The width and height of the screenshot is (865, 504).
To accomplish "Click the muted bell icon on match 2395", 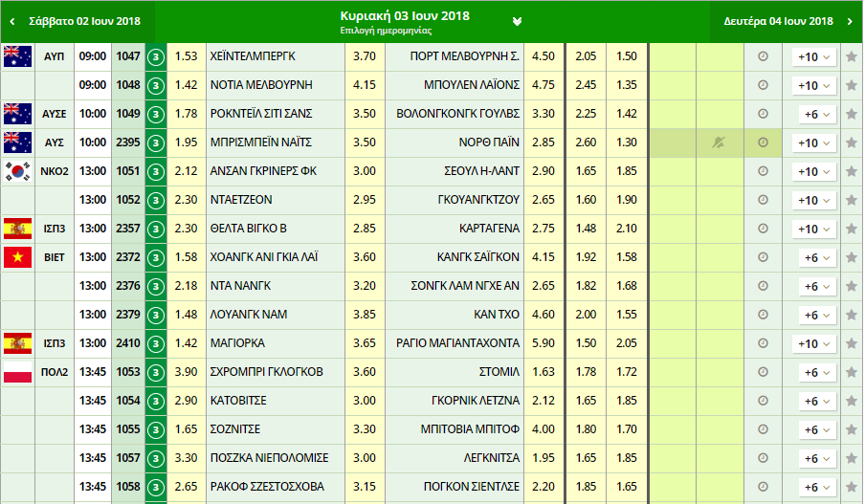I will coord(719,142).
